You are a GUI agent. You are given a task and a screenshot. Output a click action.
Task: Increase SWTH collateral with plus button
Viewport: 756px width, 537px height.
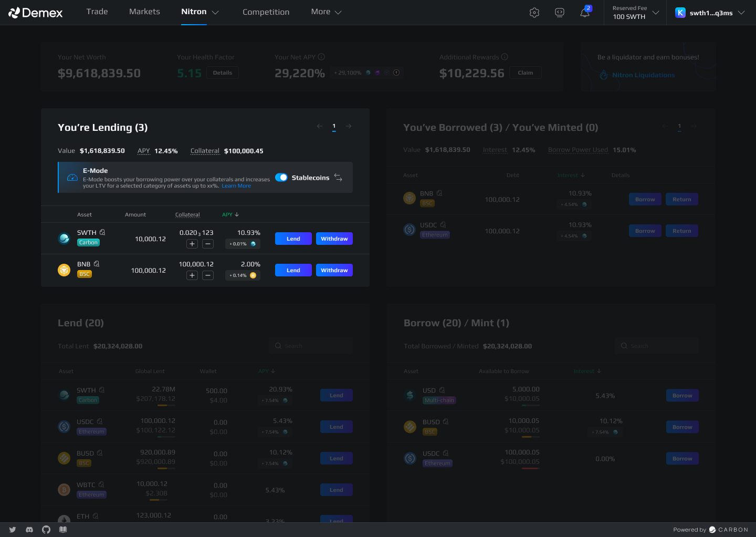(192, 244)
